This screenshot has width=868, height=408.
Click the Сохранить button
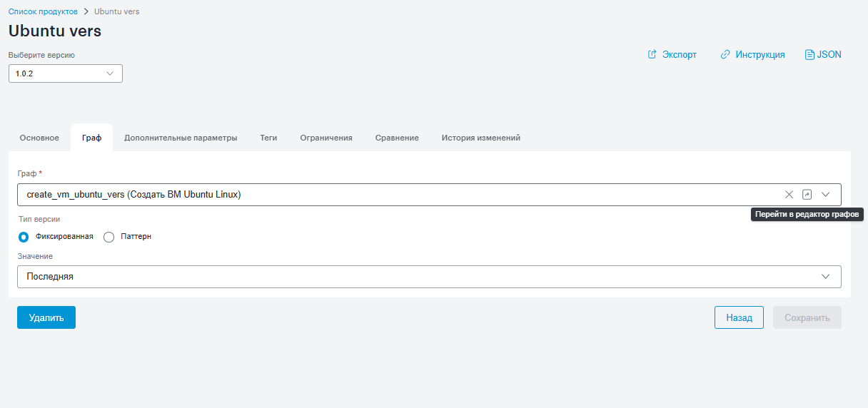point(807,317)
